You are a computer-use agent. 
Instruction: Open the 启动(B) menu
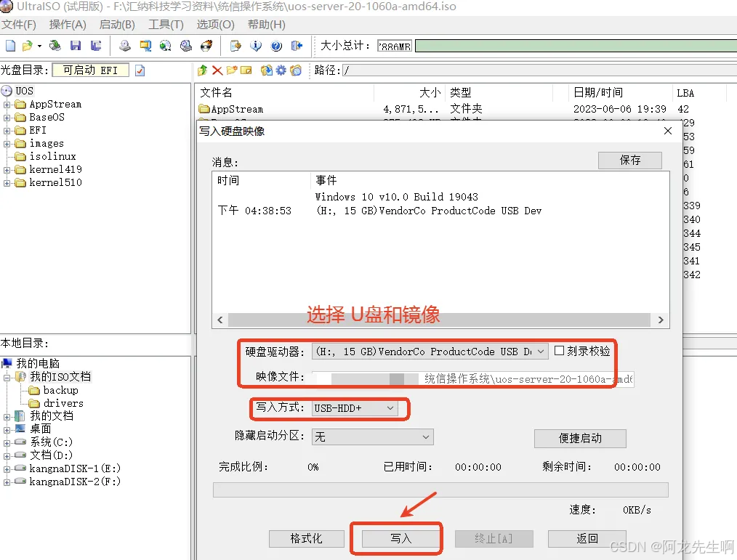pyautogui.click(x=116, y=25)
